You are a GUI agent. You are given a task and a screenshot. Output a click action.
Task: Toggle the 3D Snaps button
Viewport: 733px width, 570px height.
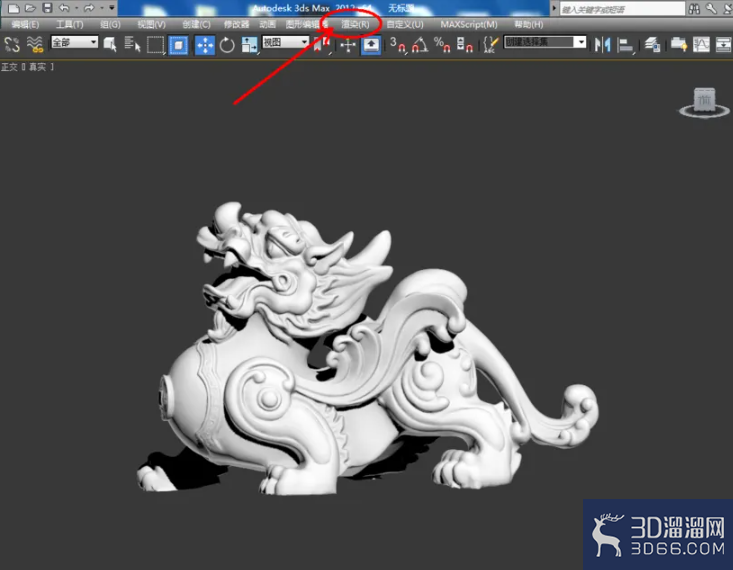coord(398,45)
